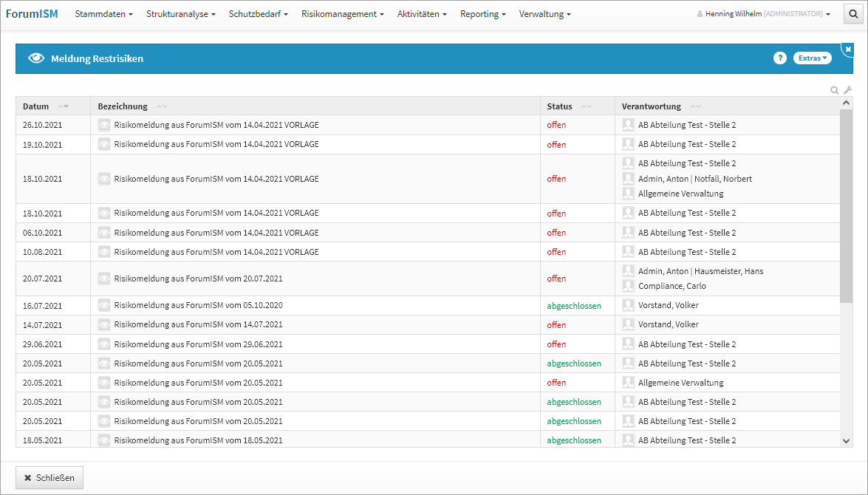Click the Schließen button
Viewport: 868px width, 495px height.
point(49,478)
